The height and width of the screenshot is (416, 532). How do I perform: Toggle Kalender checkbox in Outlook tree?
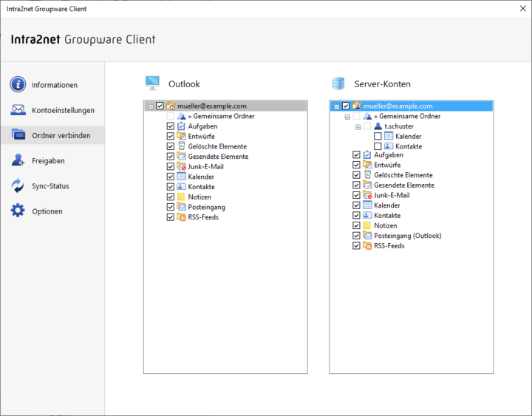pos(171,177)
